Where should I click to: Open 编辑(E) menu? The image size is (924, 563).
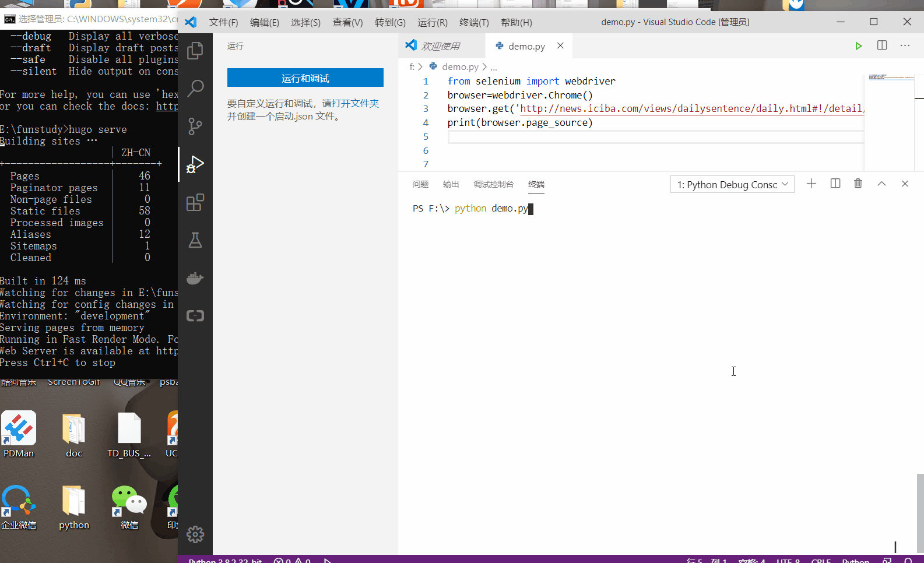point(265,22)
